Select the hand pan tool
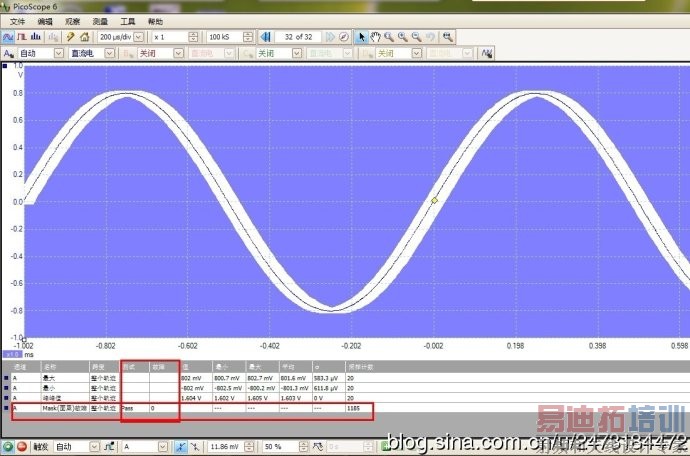The width and height of the screenshot is (690, 456). pos(375,37)
